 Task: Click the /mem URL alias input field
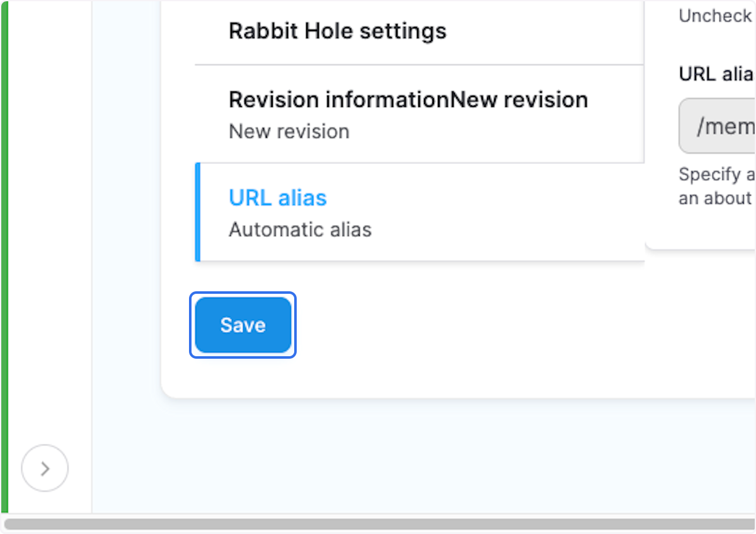point(731,126)
